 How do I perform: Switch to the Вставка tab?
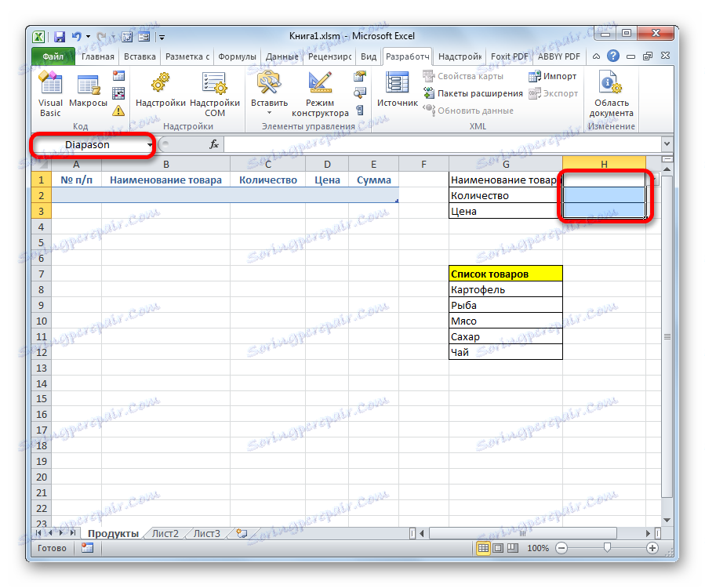[140, 56]
